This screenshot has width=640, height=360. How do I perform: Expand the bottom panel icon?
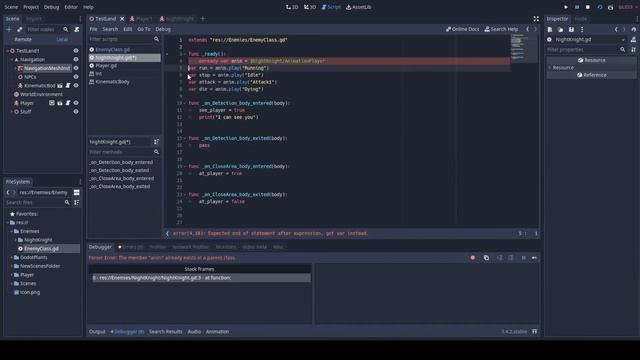tap(534, 331)
